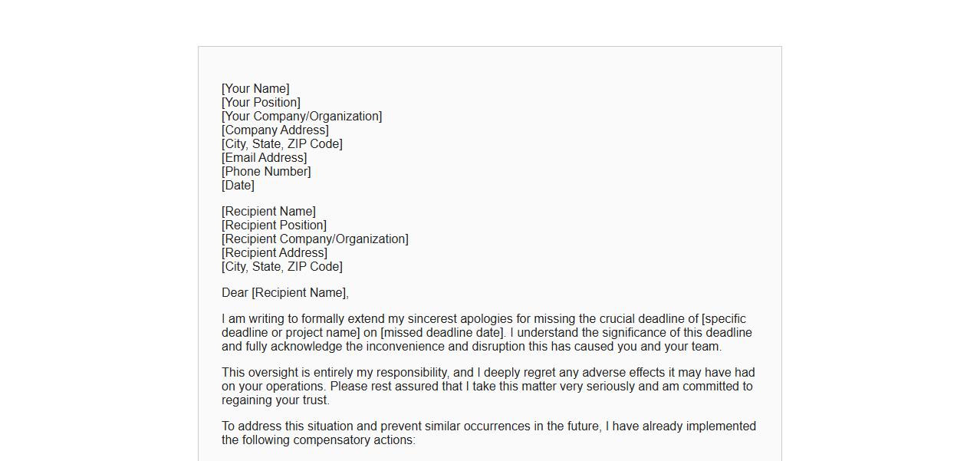Click the text "the following compensatory actions:"

click(x=318, y=440)
